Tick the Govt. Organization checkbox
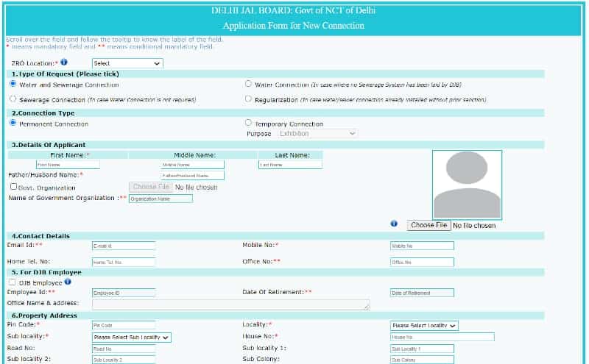589x364 pixels. [x=14, y=187]
